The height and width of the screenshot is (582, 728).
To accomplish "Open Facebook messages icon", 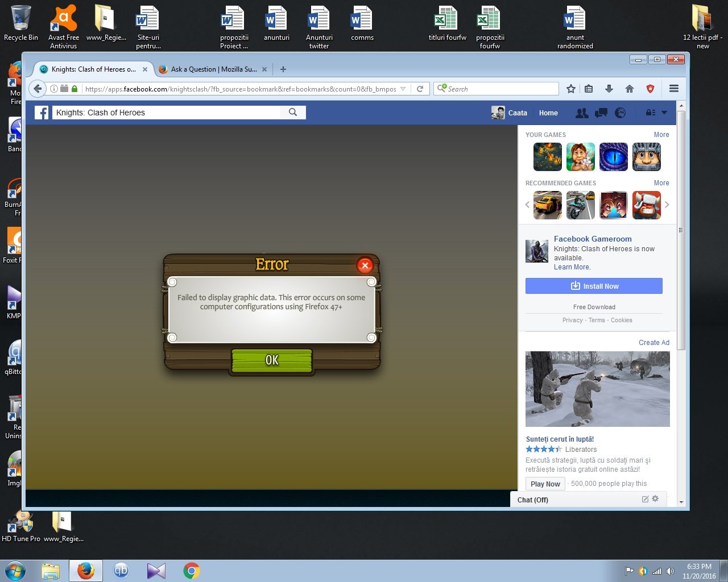I will tap(601, 113).
